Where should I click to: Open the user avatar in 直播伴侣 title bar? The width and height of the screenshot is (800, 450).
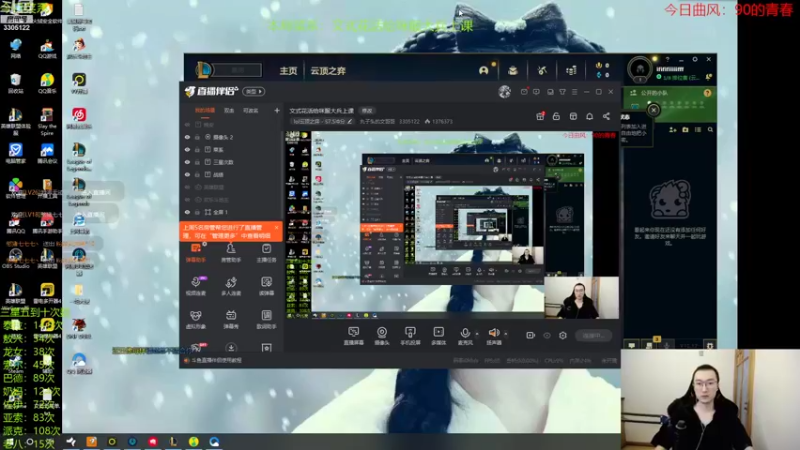click(504, 92)
